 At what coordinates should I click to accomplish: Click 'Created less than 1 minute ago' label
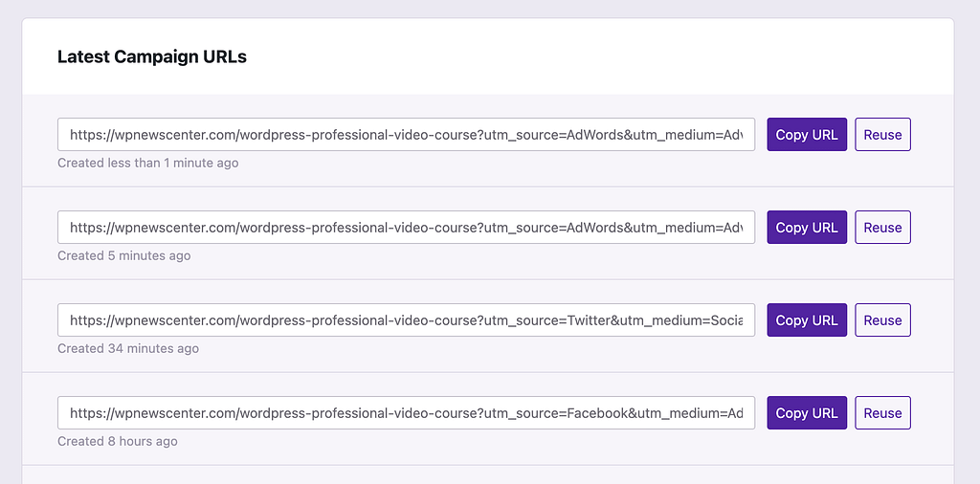pos(147,164)
